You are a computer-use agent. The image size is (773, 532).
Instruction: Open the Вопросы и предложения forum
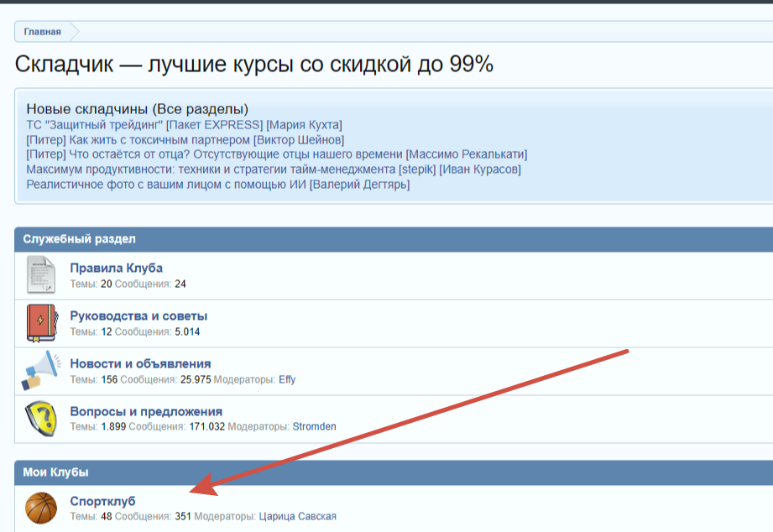[146, 411]
